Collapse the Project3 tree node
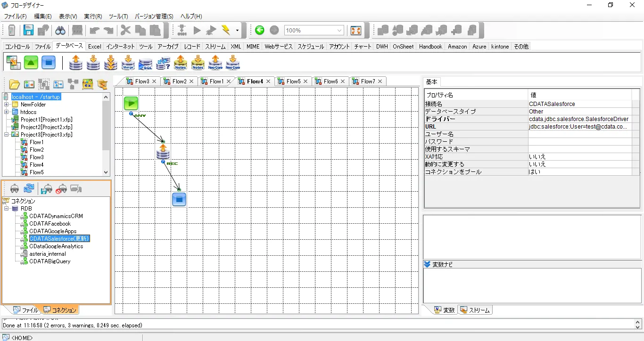The width and height of the screenshot is (644, 341). [x=7, y=135]
